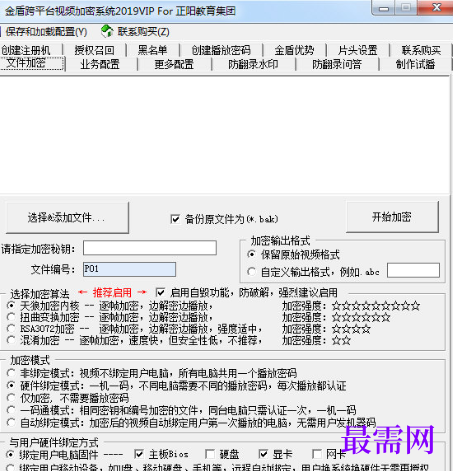Click the 开始加密 button
This screenshot has width=453, height=471.
click(x=392, y=217)
